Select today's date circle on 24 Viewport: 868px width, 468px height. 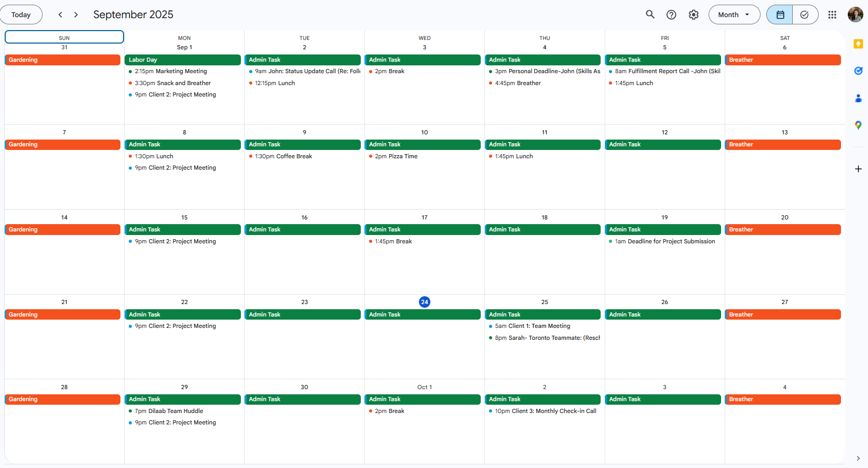425,301
